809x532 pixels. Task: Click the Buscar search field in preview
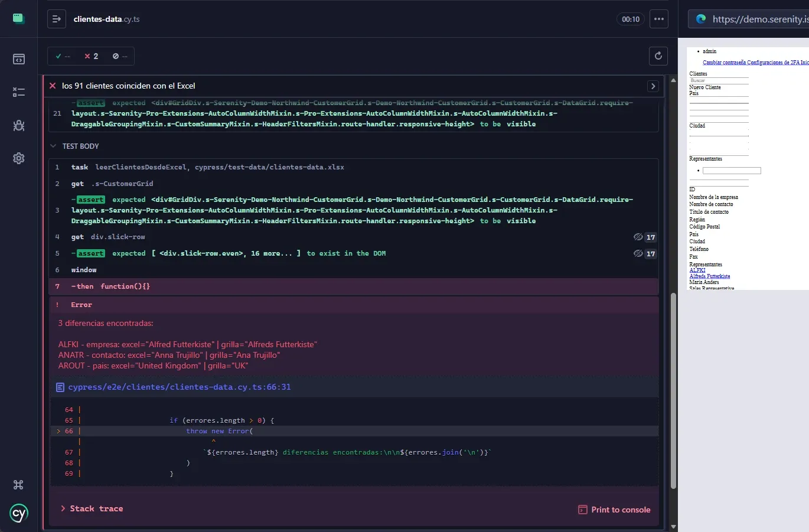719,80
